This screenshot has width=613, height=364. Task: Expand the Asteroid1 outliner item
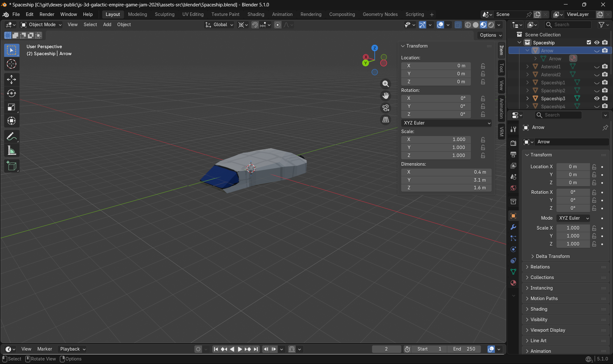[x=527, y=66]
